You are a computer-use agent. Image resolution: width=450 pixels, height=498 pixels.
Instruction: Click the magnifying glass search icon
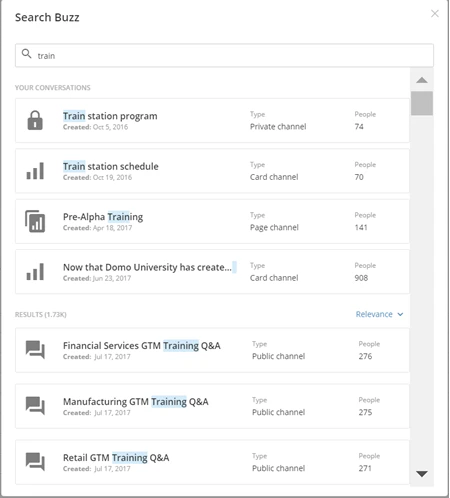(x=26, y=54)
